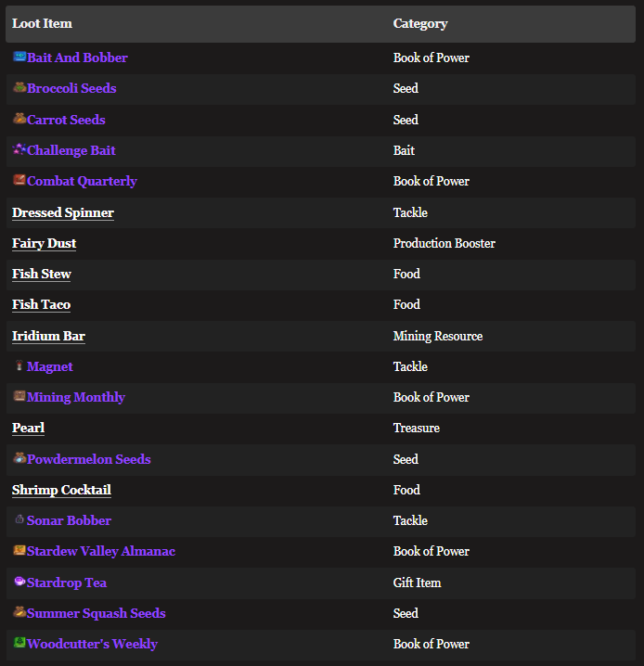
Task: Open the Dressed Spinner link
Action: pos(63,212)
